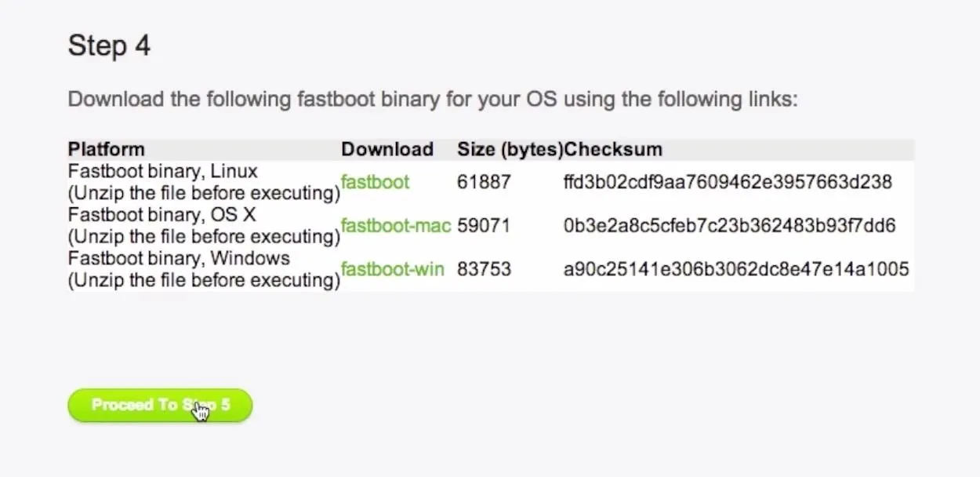Click the 'Fastboot binary, Windows' platform label
980x477 pixels.
(x=179, y=258)
